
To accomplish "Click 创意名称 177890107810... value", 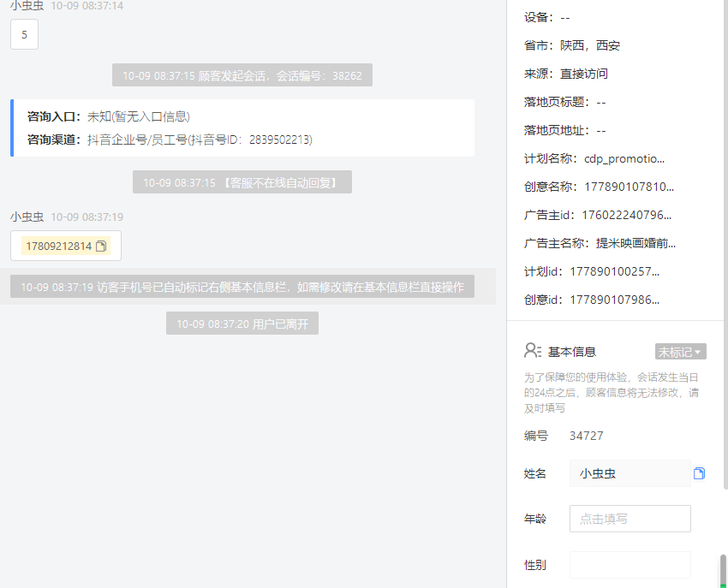I will (x=630, y=187).
